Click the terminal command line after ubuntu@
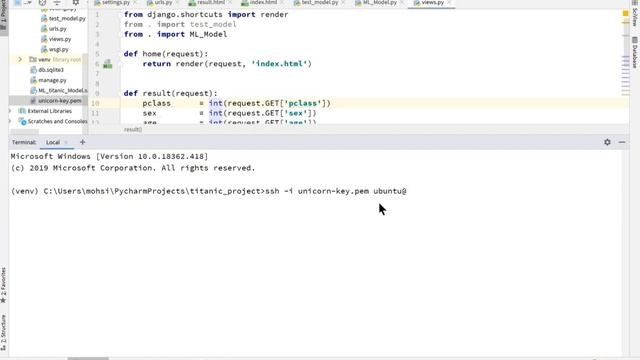The width and height of the screenshot is (640, 360). (x=408, y=191)
